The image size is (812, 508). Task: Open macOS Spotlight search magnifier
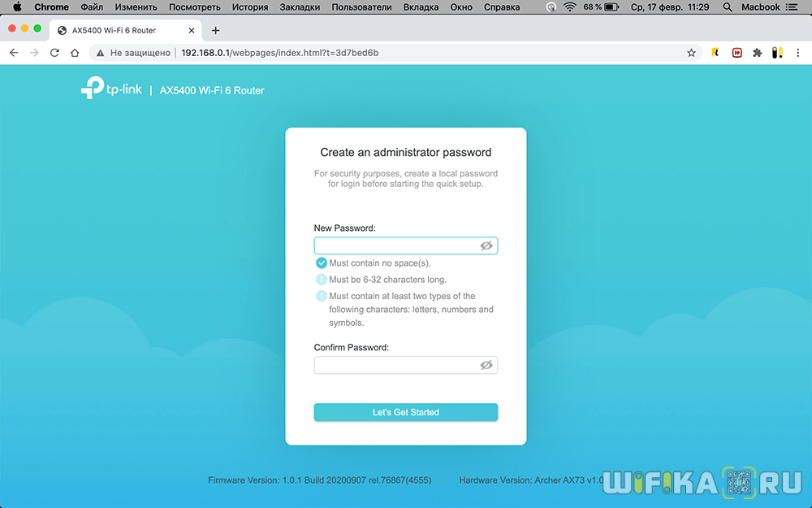[x=727, y=7]
